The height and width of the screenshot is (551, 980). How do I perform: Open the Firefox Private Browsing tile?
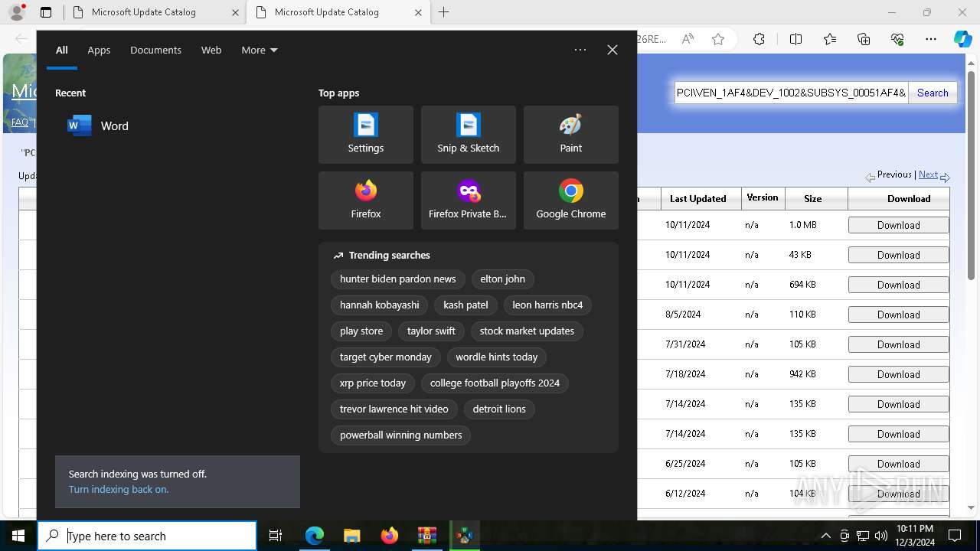click(x=469, y=201)
